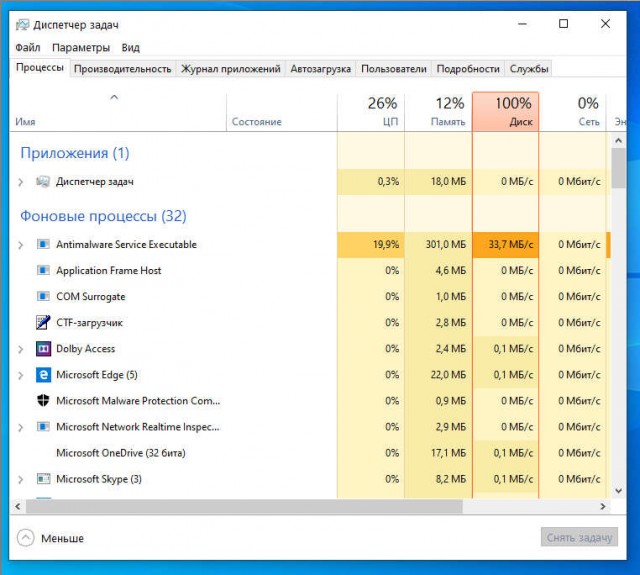Open the Параметры menu
The width and height of the screenshot is (640, 575).
click(81, 48)
